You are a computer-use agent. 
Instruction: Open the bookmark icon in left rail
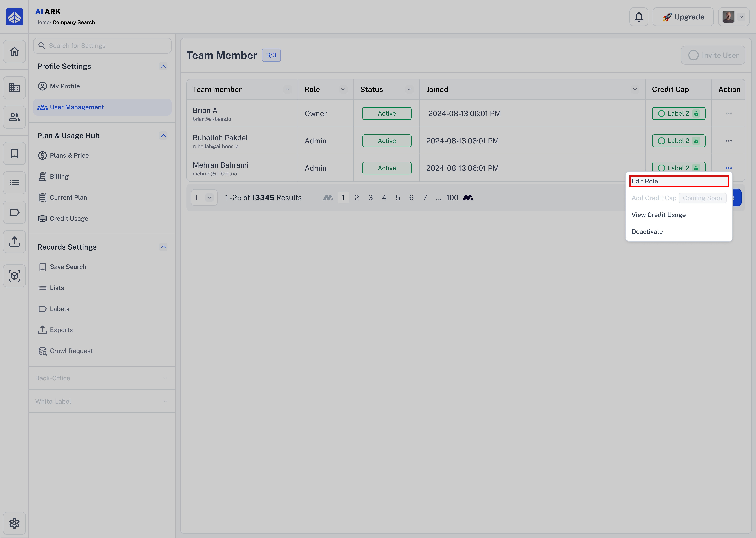[x=14, y=153]
